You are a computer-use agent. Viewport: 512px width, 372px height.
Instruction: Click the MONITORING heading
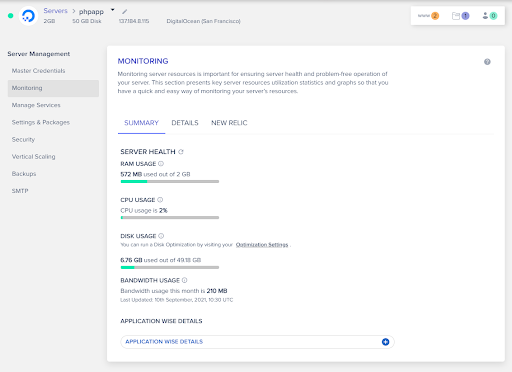pyautogui.click(x=143, y=61)
